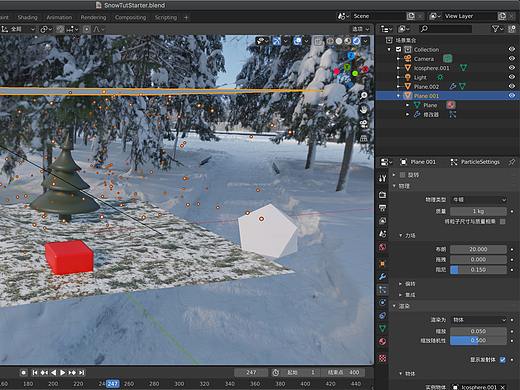Click the Scene name field
Viewport: 520px width, 390px height.
tap(378, 16)
